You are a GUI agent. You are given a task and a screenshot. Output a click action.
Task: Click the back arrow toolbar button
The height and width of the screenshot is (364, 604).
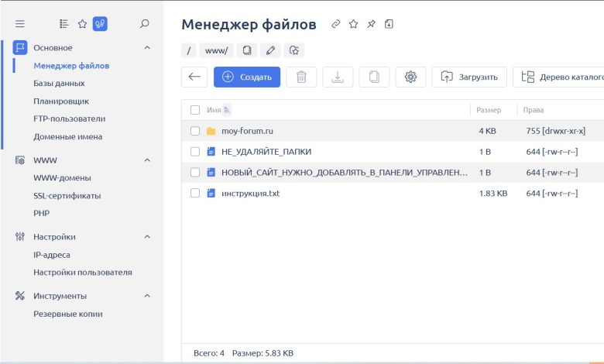pos(194,77)
